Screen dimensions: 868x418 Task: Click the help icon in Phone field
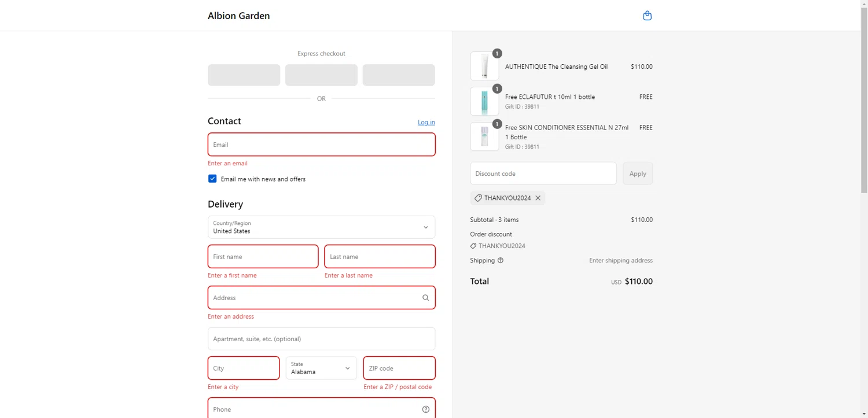[x=425, y=409]
